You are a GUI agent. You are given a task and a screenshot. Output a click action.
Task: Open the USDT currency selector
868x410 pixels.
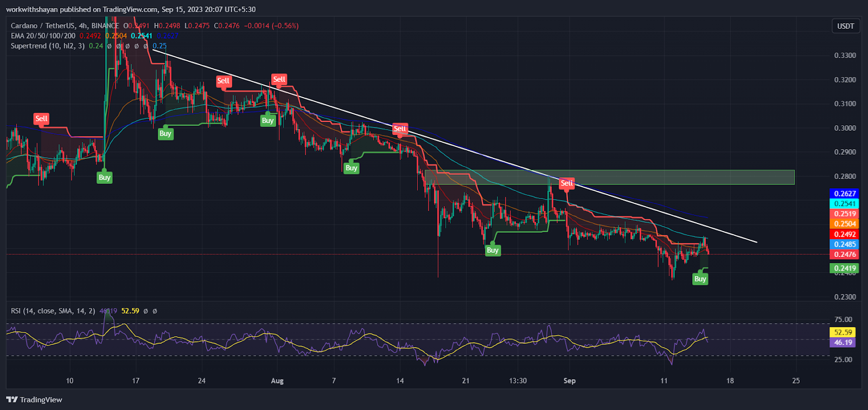coord(845,26)
